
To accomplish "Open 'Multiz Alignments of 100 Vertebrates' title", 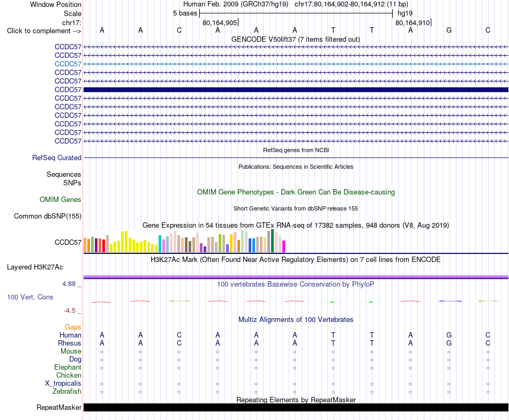I will 296,320.
